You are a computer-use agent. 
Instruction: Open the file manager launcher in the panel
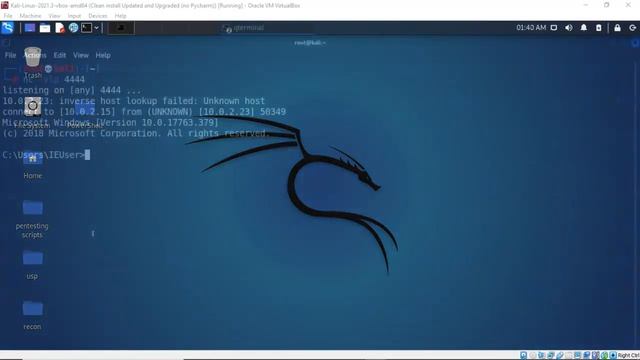45,28
